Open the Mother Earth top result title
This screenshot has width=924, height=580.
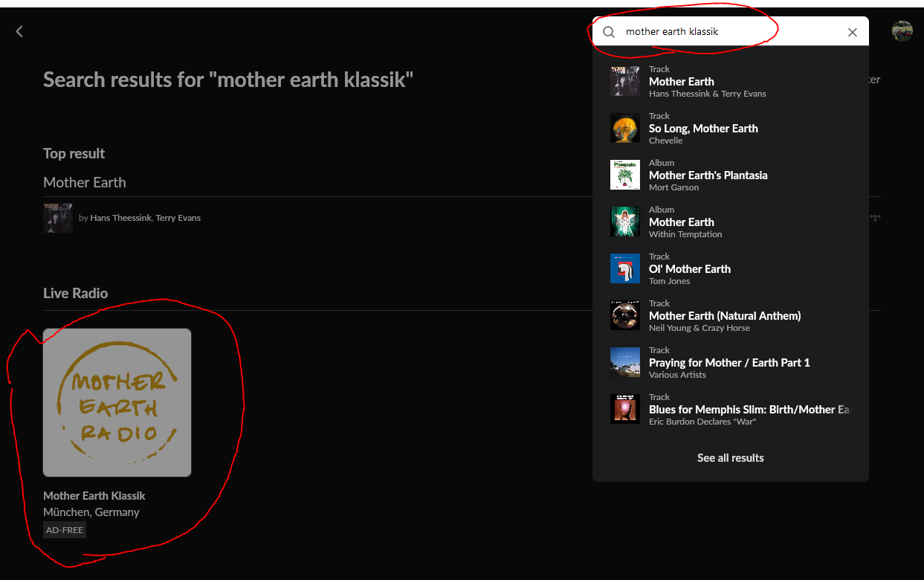point(85,182)
